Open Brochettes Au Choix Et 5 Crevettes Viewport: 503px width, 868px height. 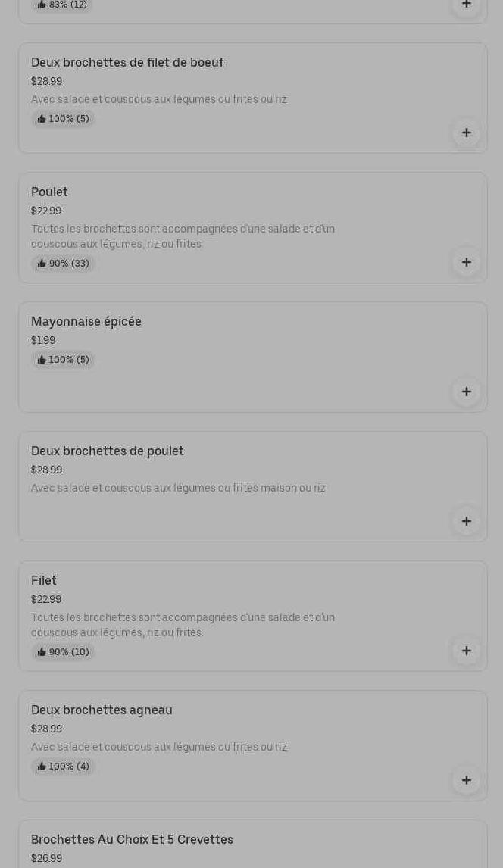coord(132,840)
